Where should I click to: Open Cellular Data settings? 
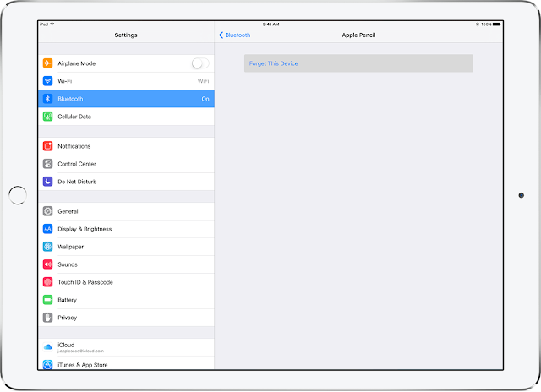(x=126, y=117)
